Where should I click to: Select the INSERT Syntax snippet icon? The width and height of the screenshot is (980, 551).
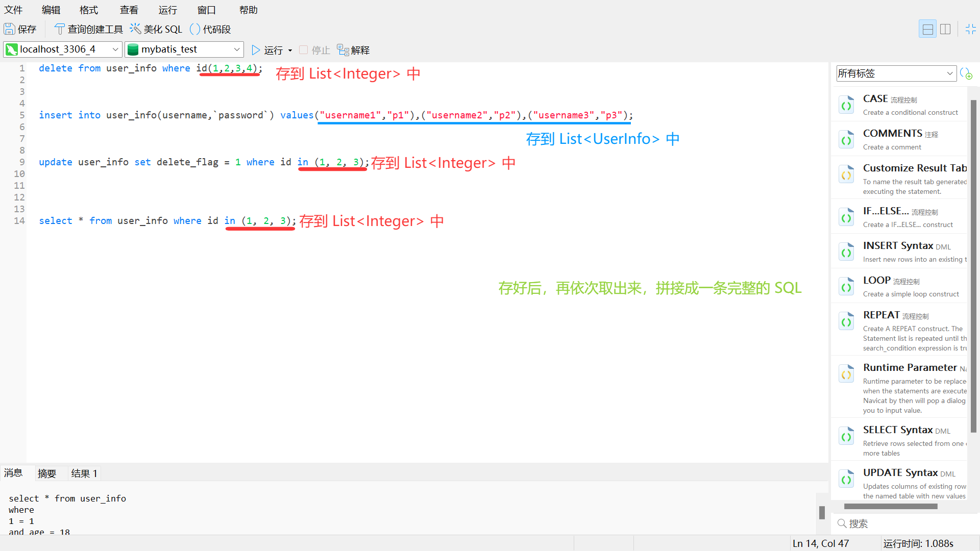tap(846, 252)
